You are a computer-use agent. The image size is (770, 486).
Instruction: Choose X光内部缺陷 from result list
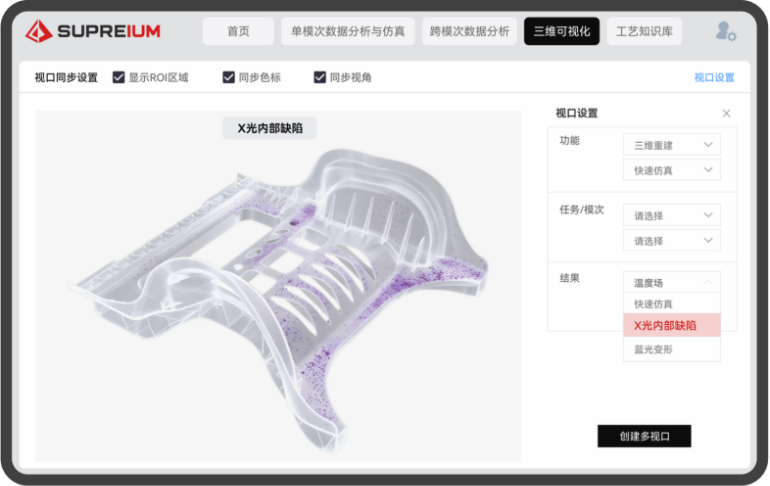[x=671, y=325]
